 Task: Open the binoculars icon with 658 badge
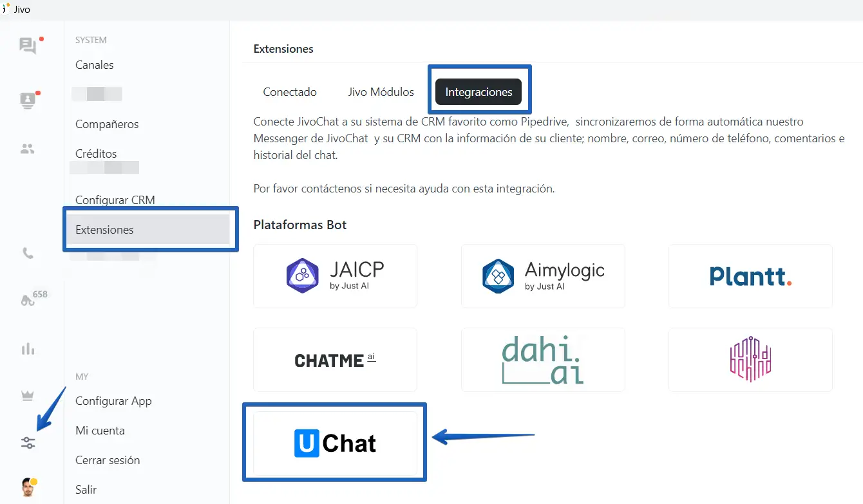(x=28, y=300)
